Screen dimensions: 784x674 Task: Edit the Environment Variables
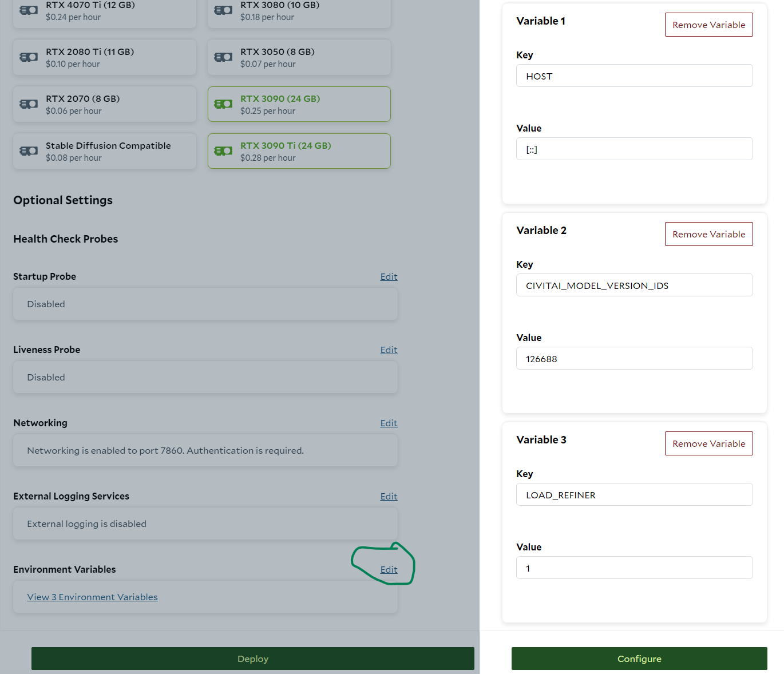(x=389, y=569)
